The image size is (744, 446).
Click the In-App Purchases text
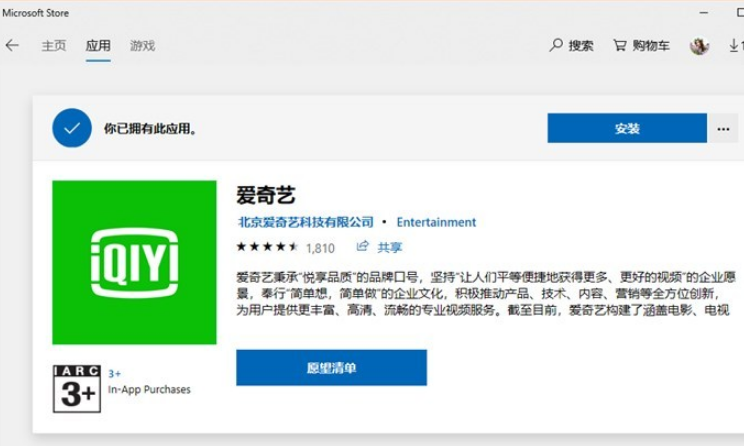coord(149,390)
